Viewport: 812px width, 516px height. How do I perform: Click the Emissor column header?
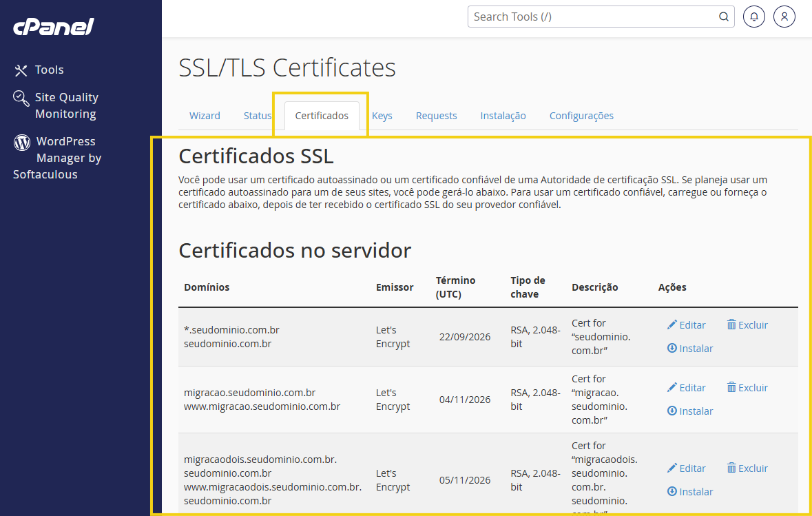point(395,287)
